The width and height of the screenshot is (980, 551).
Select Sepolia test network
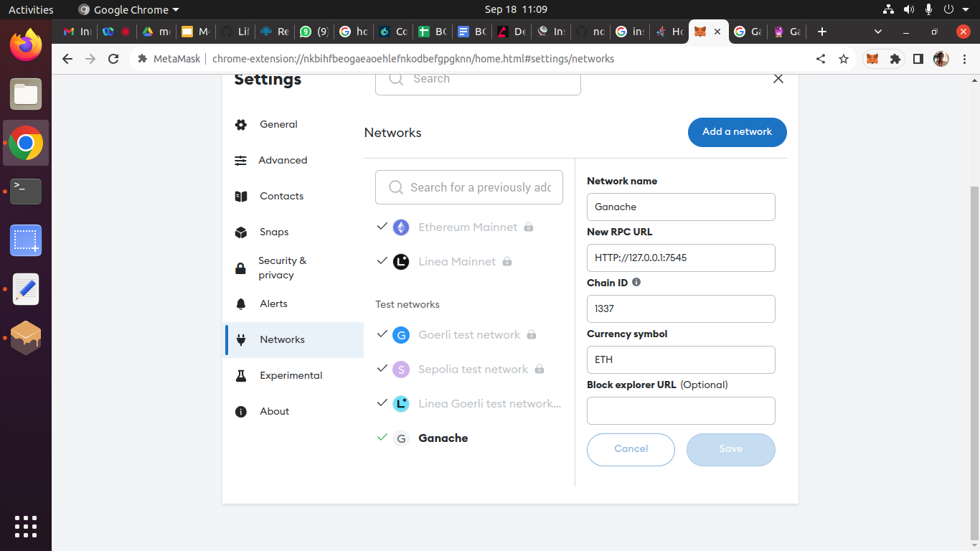click(473, 369)
